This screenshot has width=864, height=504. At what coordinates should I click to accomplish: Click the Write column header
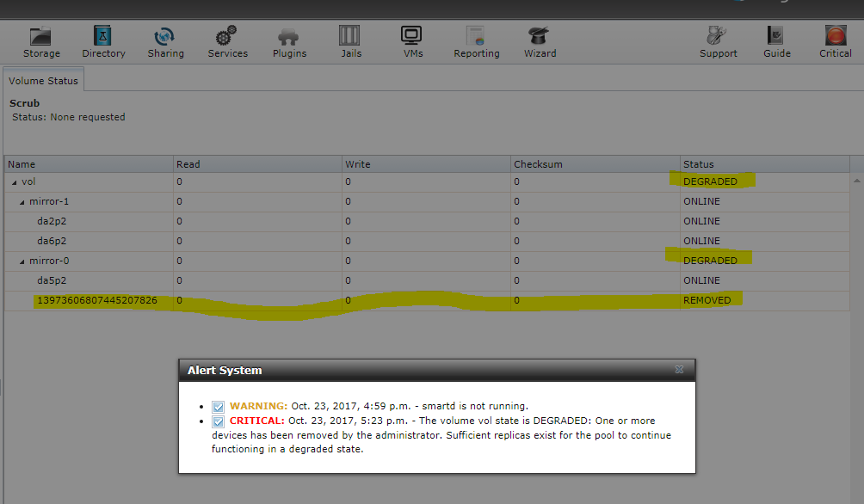(x=427, y=164)
